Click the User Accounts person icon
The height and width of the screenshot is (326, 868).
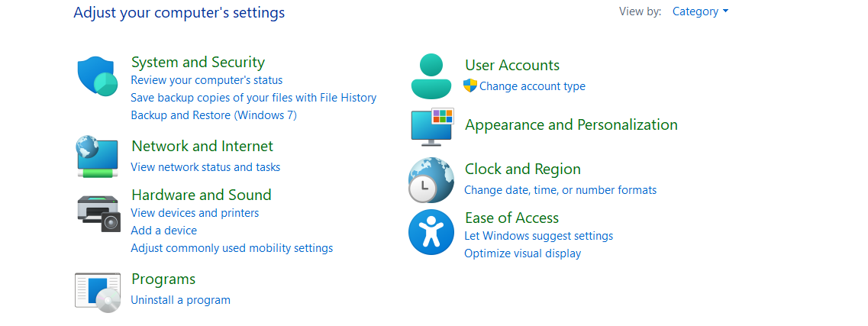(x=431, y=76)
